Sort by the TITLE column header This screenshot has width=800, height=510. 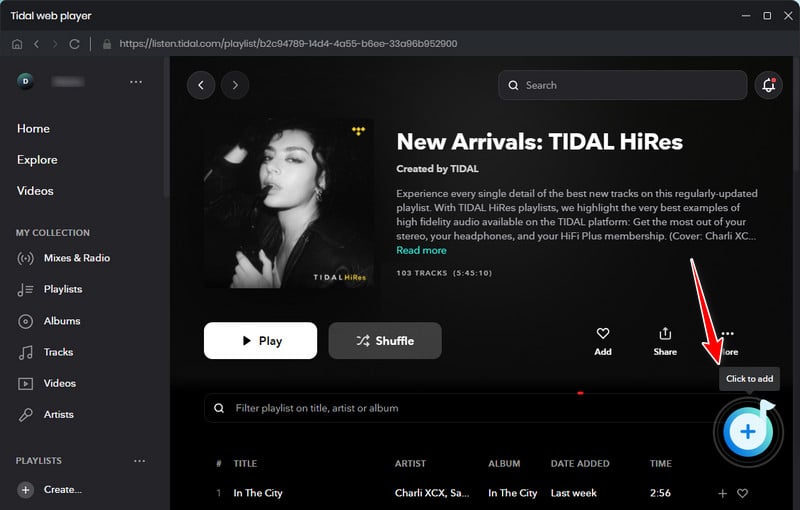pos(245,464)
